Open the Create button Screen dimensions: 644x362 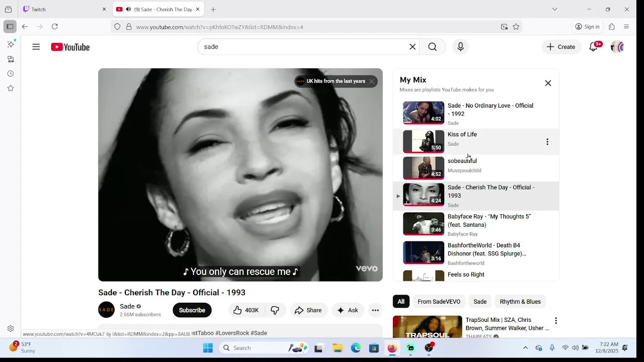click(561, 47)
